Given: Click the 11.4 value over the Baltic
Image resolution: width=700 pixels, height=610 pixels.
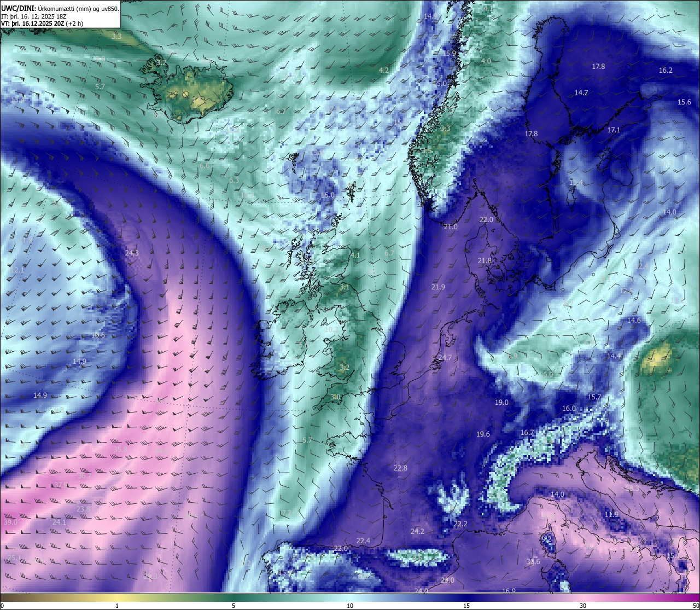Looking at the screenshot, I should [576, 182].
